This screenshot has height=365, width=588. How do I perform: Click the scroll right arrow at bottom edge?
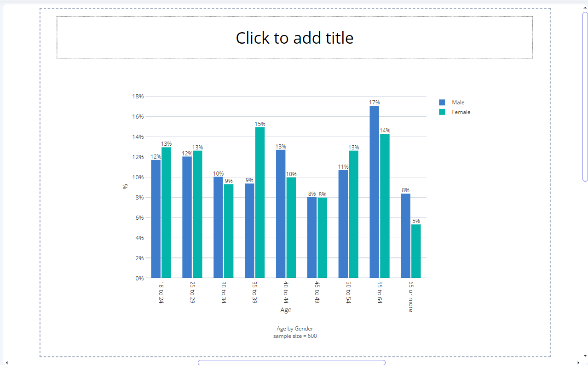578,362
